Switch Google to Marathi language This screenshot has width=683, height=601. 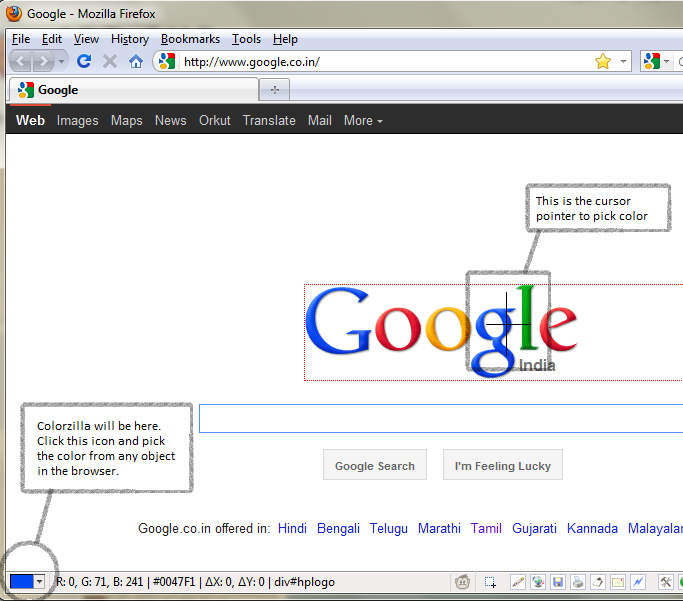pos(439,528)
